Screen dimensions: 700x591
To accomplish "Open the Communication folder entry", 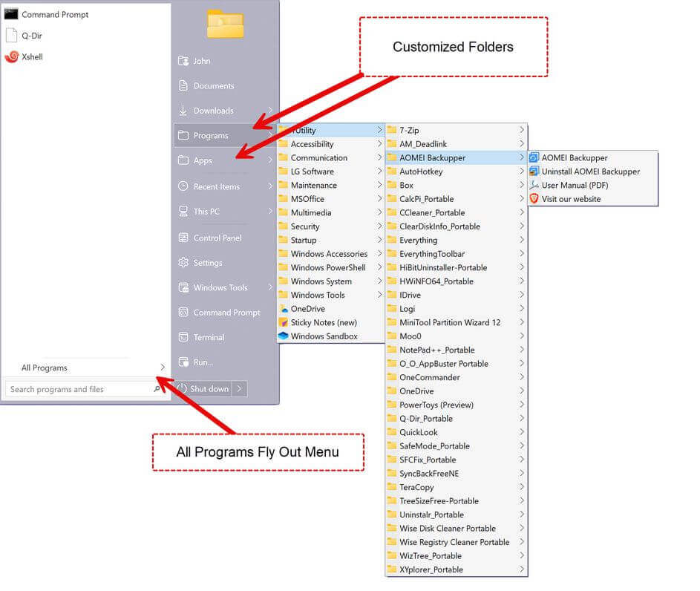I will (x=331, y=157).
